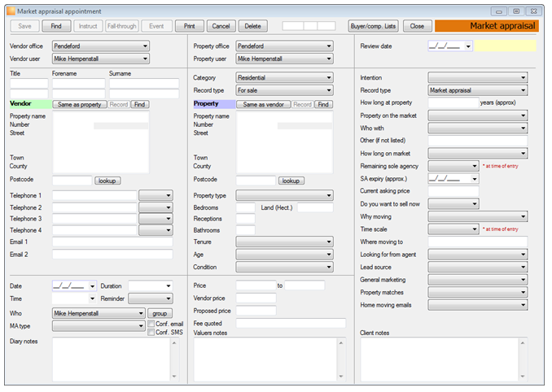Click the Vendor postcode lookup button
552x392 pixels.
click(x=107, y=181)
